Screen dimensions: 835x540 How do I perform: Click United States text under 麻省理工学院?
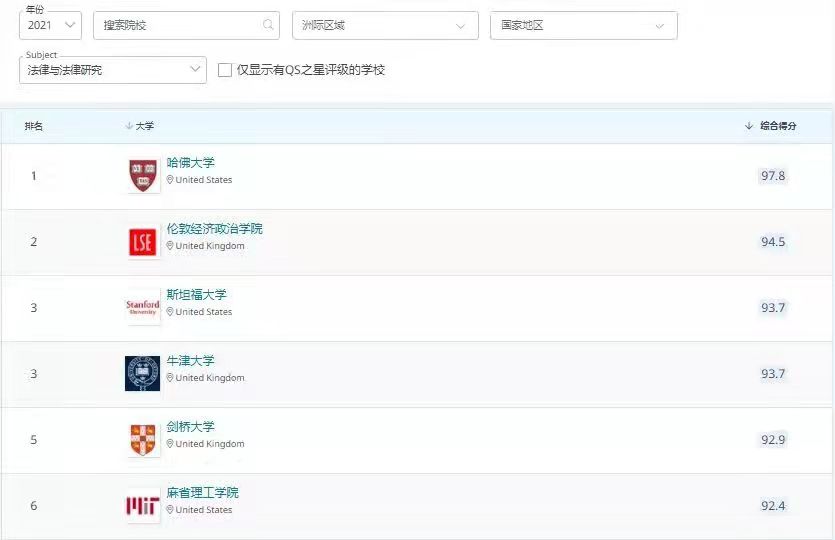[x=204, y=510]
